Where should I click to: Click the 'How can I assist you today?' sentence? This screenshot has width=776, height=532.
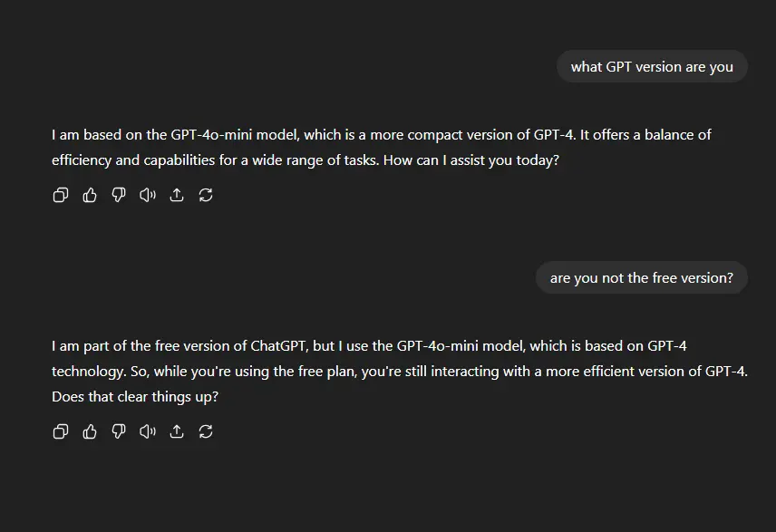(471, 160)
